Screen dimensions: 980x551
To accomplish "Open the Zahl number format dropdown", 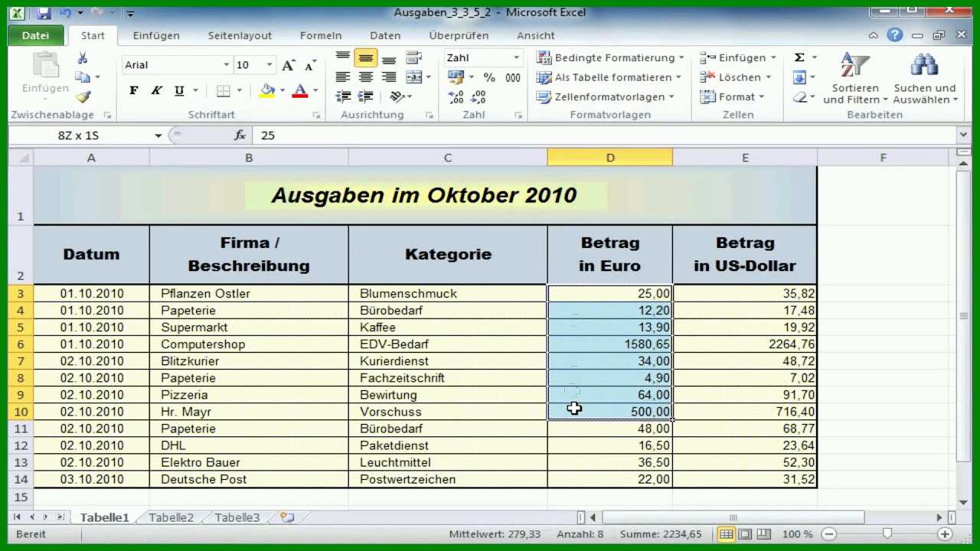I will pos(517,58).
